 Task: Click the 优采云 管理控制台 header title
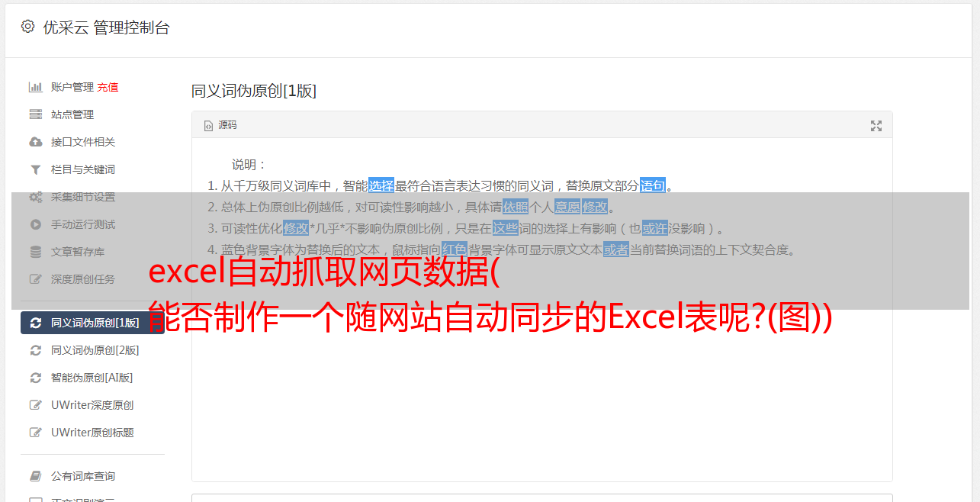click(x=106, y=27)
